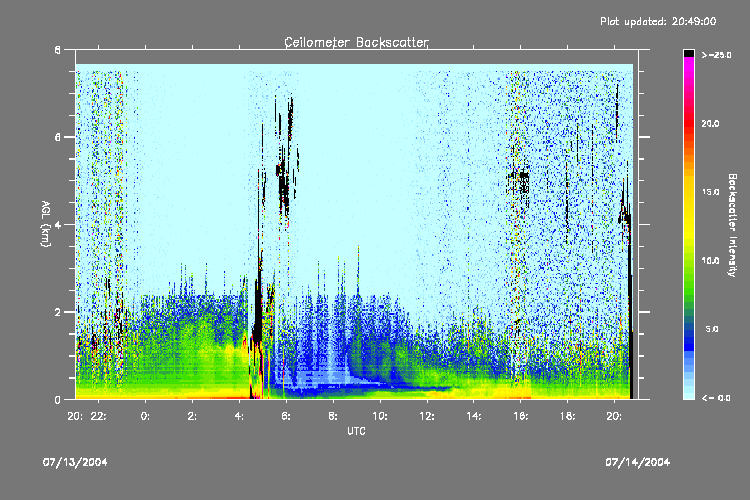
Task: Click the x-axis tick label '10:'
Action: tap(380, 416)
